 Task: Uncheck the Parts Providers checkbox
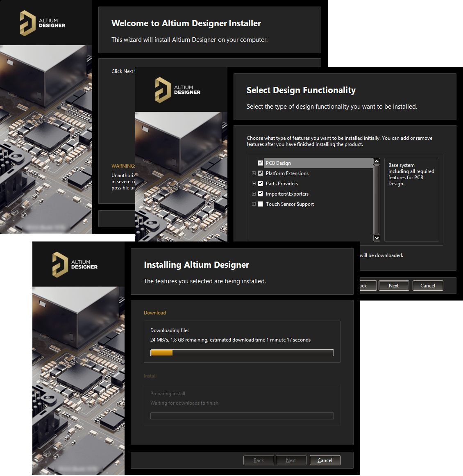click(260, 184)
